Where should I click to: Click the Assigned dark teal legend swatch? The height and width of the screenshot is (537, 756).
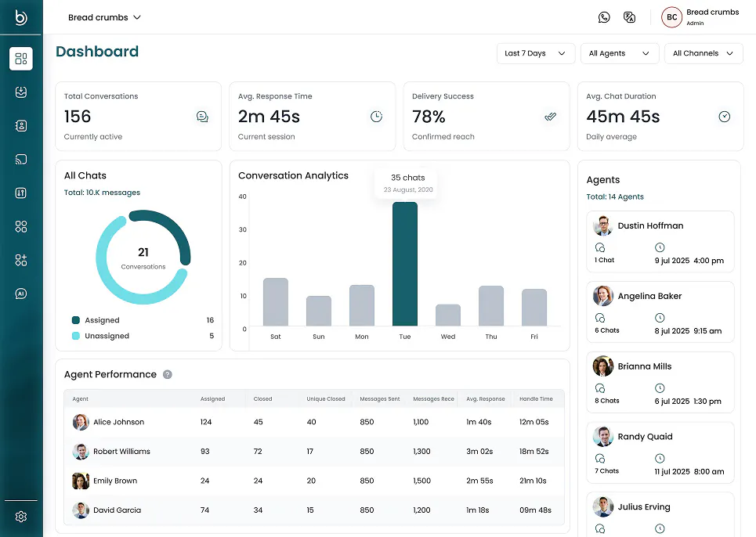(x=76, y=320)
